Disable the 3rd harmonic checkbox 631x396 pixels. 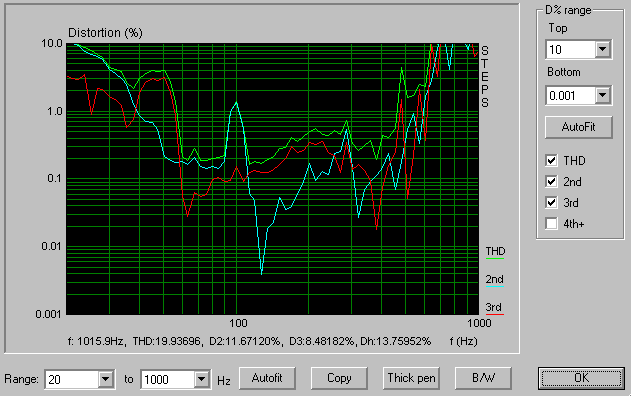pyautogui.click(x=552, y=202)
